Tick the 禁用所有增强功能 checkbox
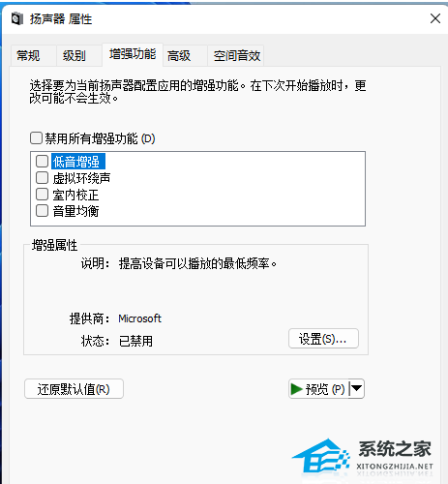 click(x=36, y=138)
